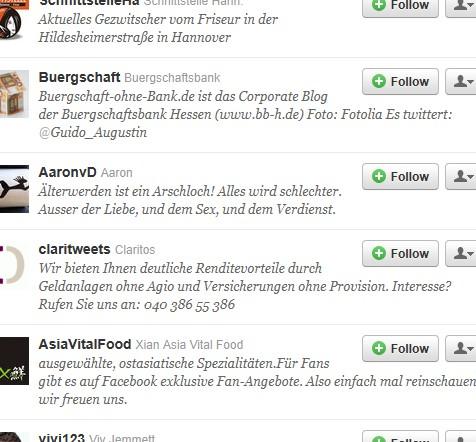The height and width of the screenshot is (442, 476).
Task: Click green plus icon on AaronvD row
Action: (379, 176)
